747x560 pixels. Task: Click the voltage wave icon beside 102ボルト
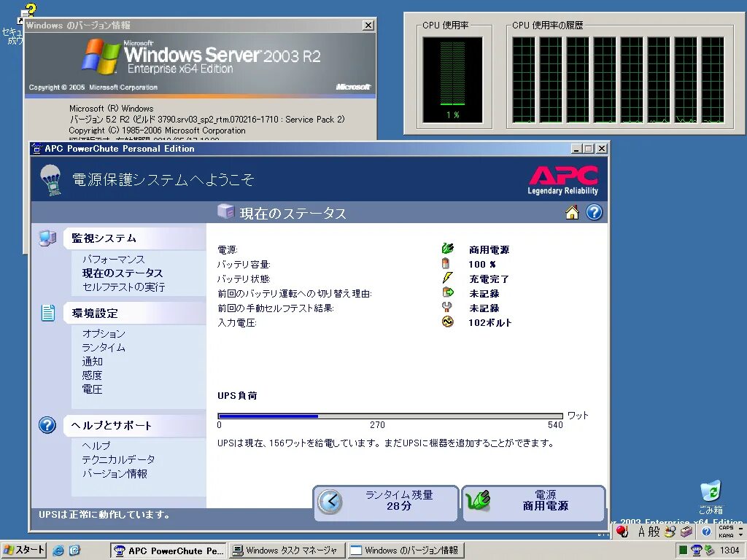coord(447,322)
